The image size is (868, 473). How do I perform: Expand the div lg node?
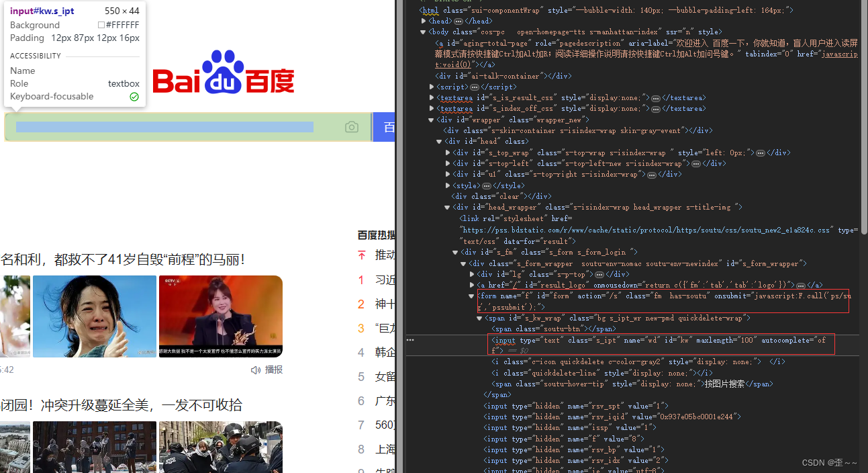coord(472,274)
